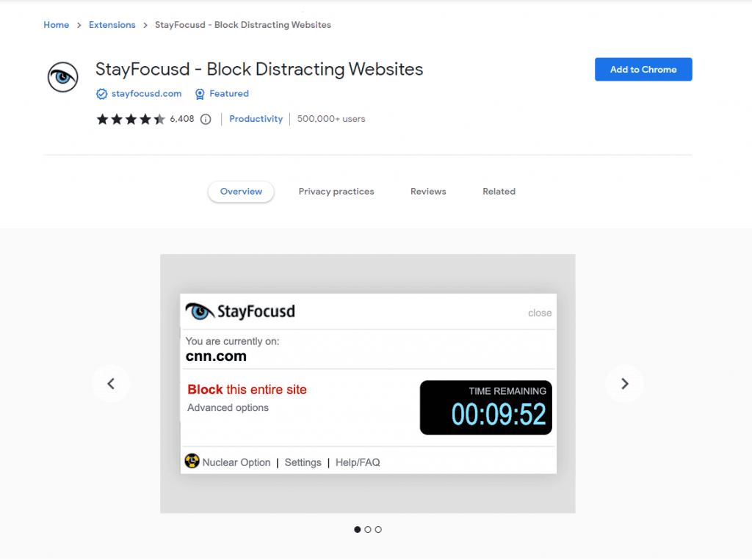Click the 6,408 ratings count
This screenshot has width=752, height=560.
coord(182,119)
